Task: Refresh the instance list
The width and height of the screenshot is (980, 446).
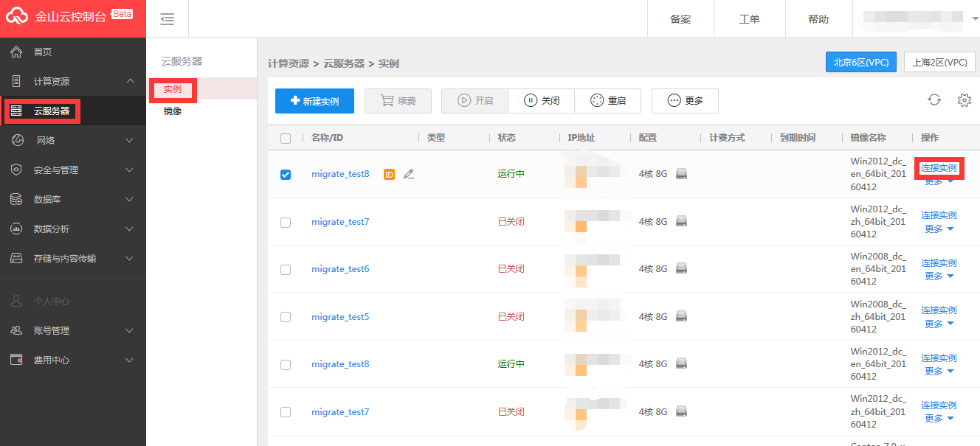Action: coord(934,99)
